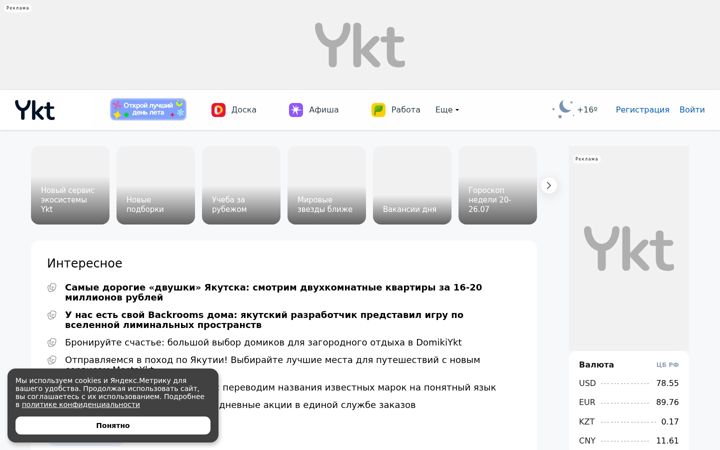This screenshot has height=450, width=720.
Task: Click the top Ykt advertisement banner
Action: pos(360,45)
